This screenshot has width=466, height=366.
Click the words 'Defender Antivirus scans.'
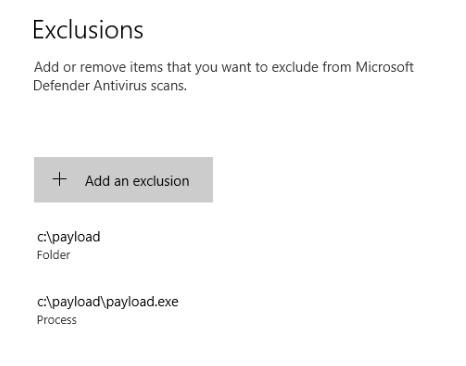pyautogui.click(x=110, y=86)
